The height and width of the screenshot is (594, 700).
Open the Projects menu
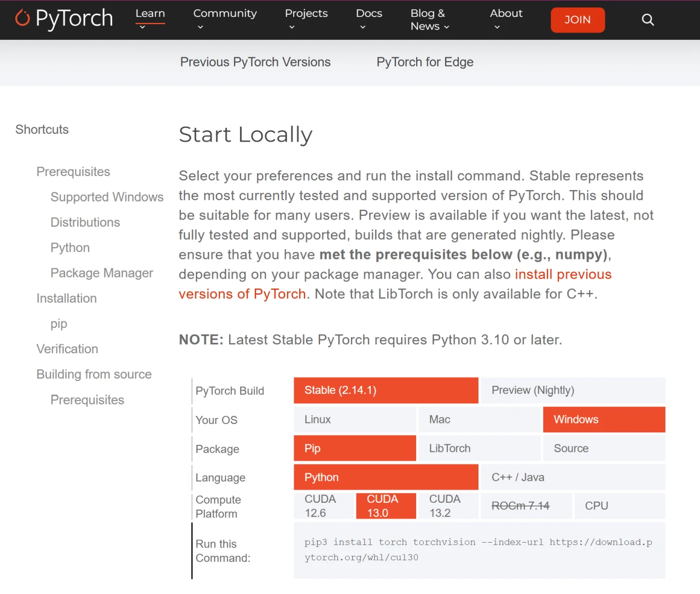306,13
